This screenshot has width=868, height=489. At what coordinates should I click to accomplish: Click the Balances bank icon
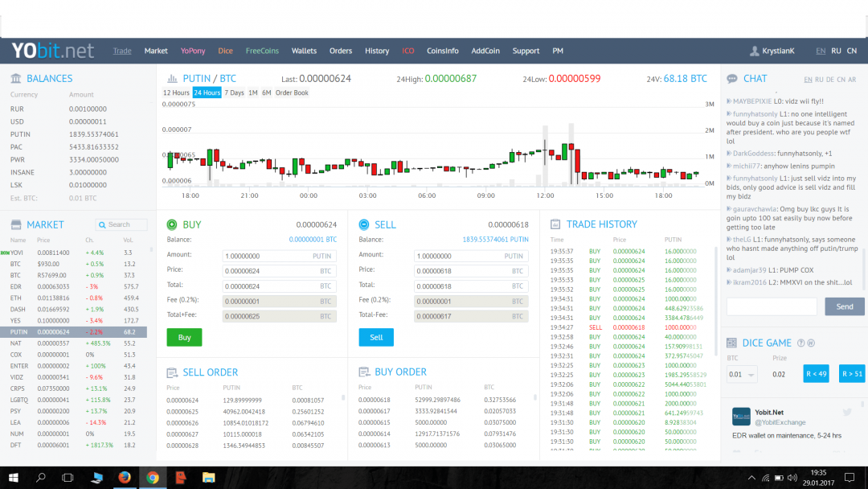pyautogui.click(x=16, y=79)
